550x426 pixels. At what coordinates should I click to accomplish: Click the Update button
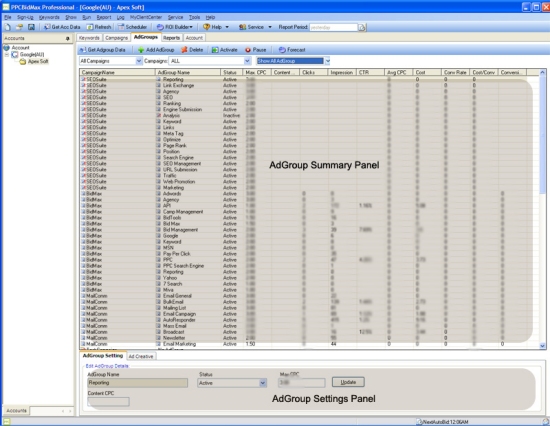348,382
